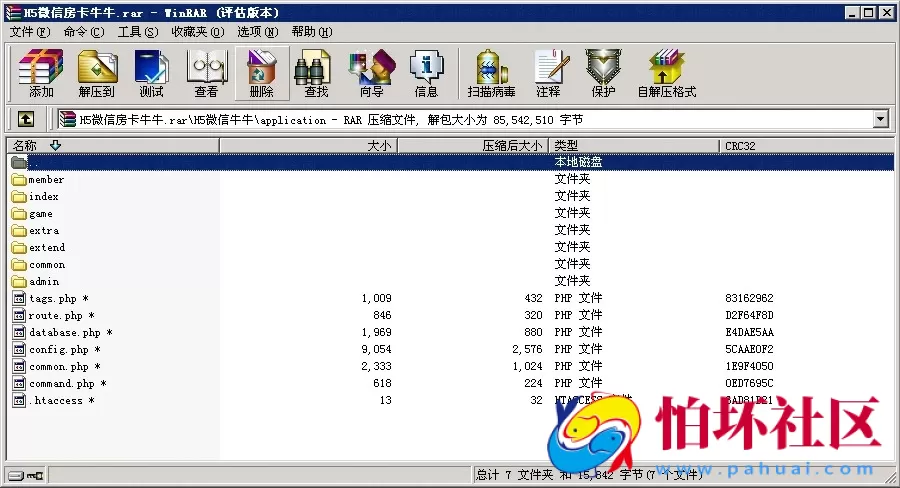The width and height of the screenshot is (900, 488).
Task: Start 扫描病毒 (Virus Scan) icon
Action: click(491, 73)
